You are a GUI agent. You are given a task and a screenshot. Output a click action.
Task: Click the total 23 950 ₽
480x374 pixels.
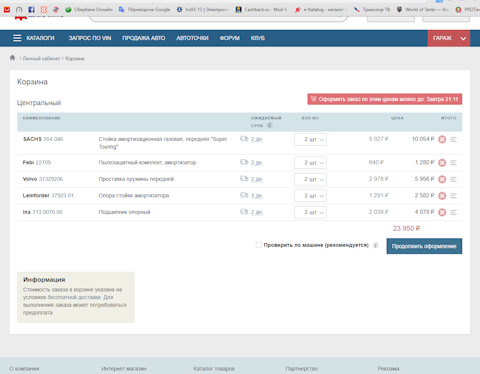pyautogui.click(x=406, y=228)
